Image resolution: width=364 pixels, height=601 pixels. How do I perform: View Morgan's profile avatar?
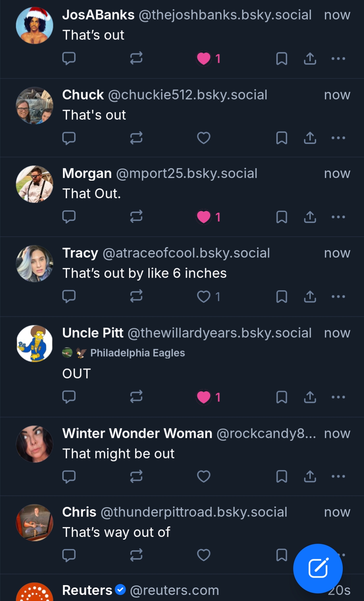pos(35,184)
